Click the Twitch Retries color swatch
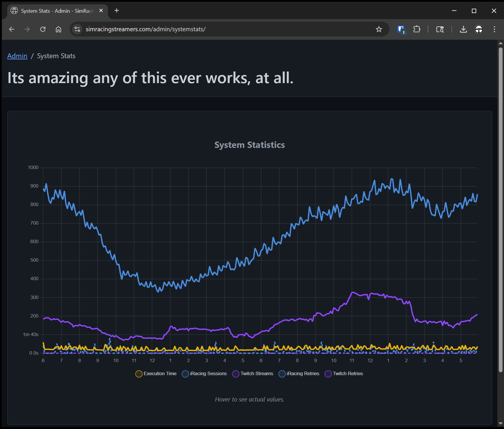Image resolution: width=504 pixels, height=429 pixels. click(328, 374)
